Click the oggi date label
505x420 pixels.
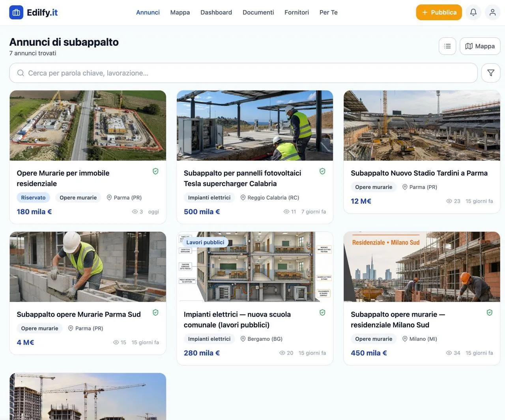point(153,212)
